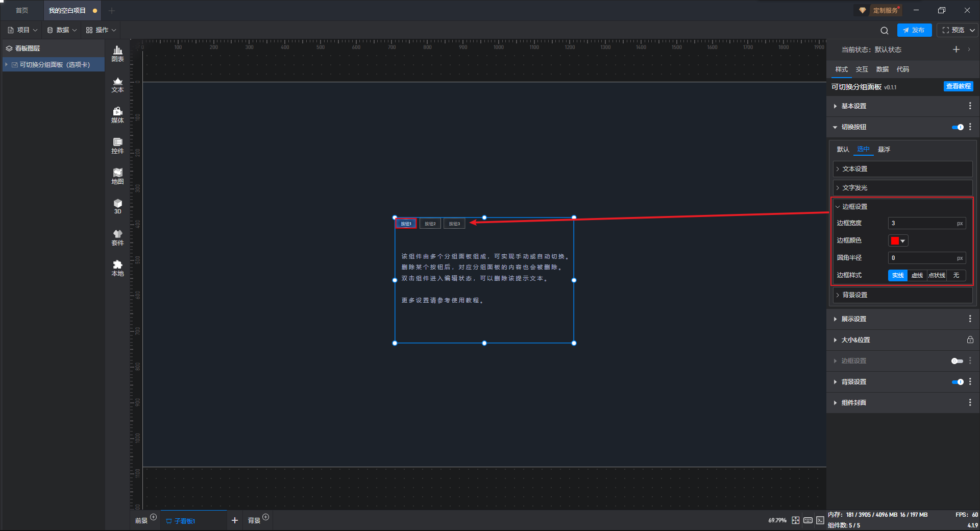This screenshot has width=980, height=531.
Task: Click the search magnifier icon in toolbar
Action: coord(885,30)
